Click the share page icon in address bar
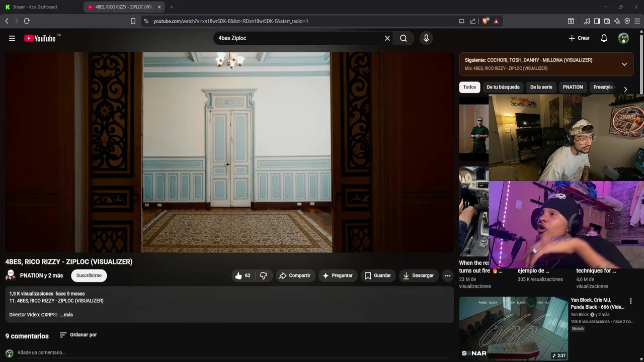Viewport: 644px width, 362px height. [x=473, y=21]
